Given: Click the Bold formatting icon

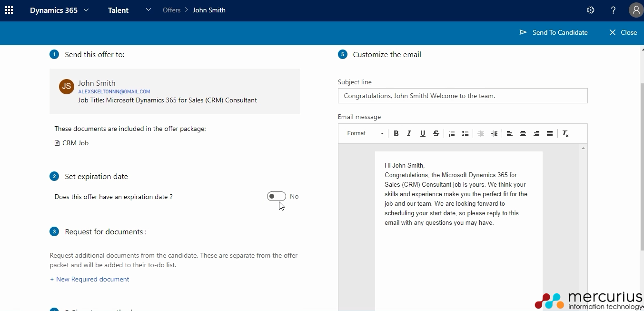Looking at the screenshot, I should pyautogui.click(x=396, y=134).
